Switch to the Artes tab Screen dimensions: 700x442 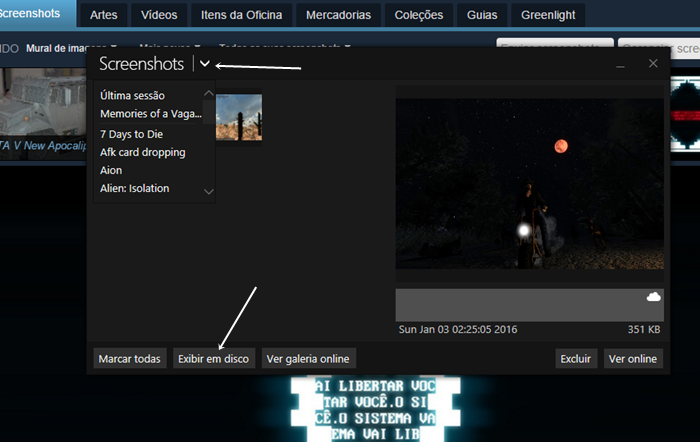[104, 15]
